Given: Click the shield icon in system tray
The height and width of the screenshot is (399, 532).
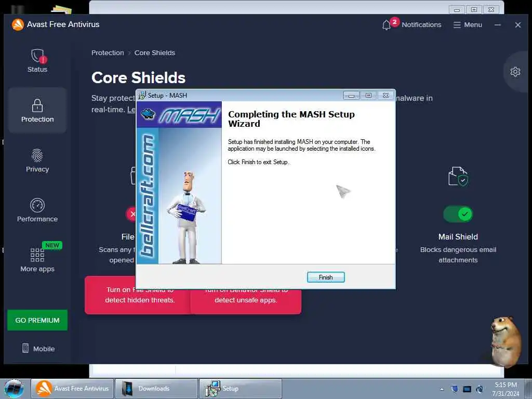Looking at the screenshot, I should pos(455,389).
